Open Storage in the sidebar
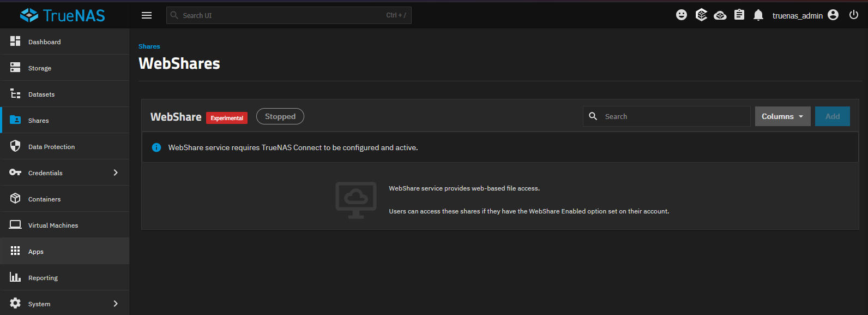The width and height of the screenshot is (868, 315). [65, 68]
